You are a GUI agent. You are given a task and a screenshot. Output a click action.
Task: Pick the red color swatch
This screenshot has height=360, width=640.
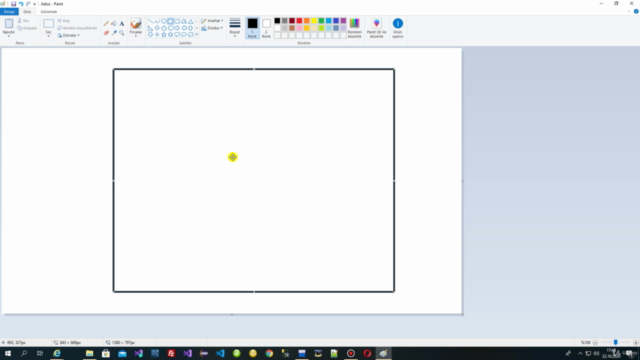coord(299,21)
